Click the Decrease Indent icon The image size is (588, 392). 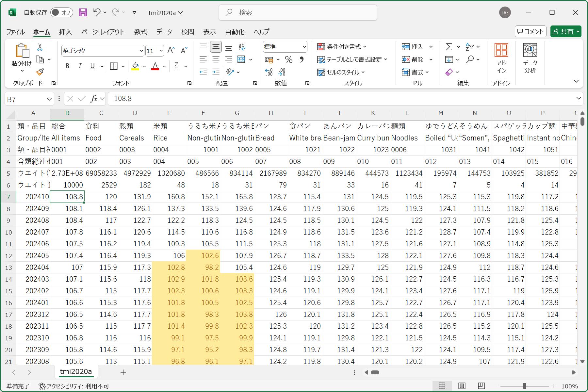[203, 72]
